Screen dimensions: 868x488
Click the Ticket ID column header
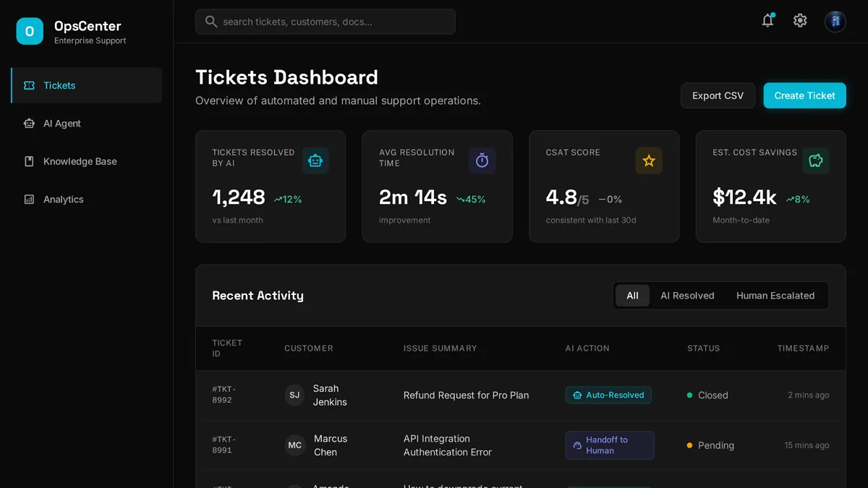pyautogui.click(x=227, y=348)
